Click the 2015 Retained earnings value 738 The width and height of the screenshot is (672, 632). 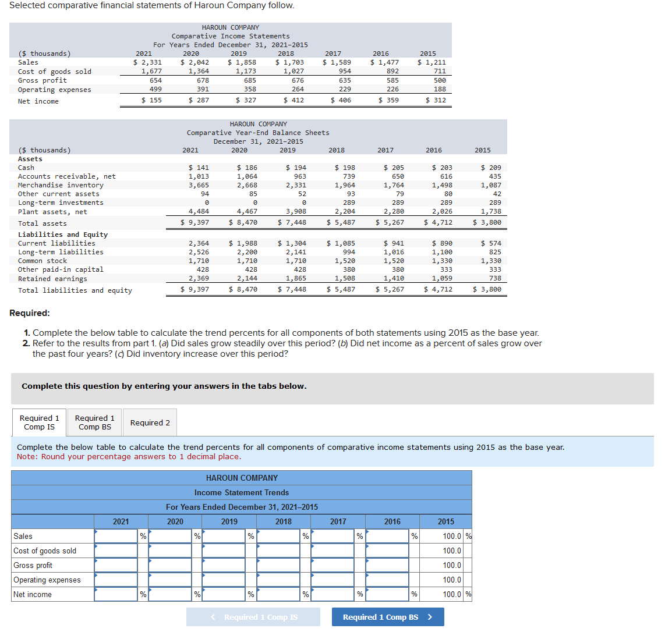tap(495, 278)
